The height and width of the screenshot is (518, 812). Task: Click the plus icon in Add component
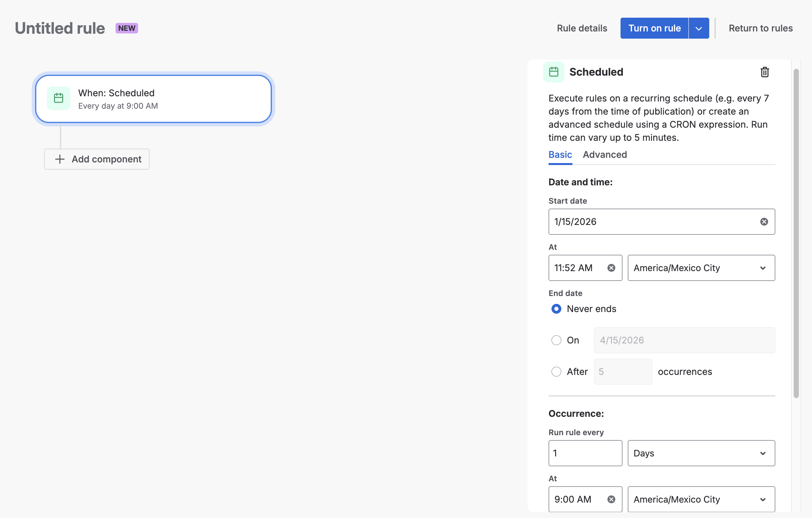(60, 159)
